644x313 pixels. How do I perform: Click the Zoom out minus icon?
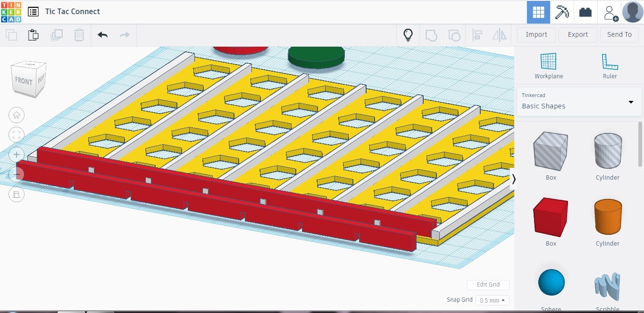coord(17,174)
